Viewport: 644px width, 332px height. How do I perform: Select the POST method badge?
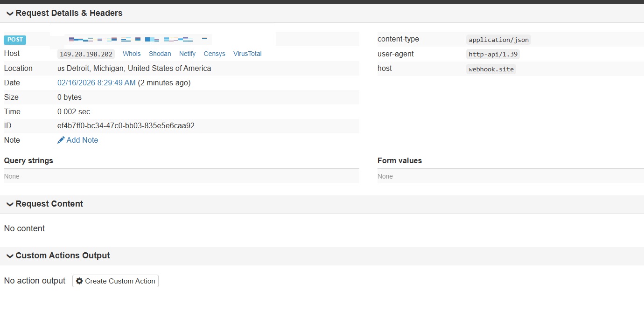pos(14,40)
